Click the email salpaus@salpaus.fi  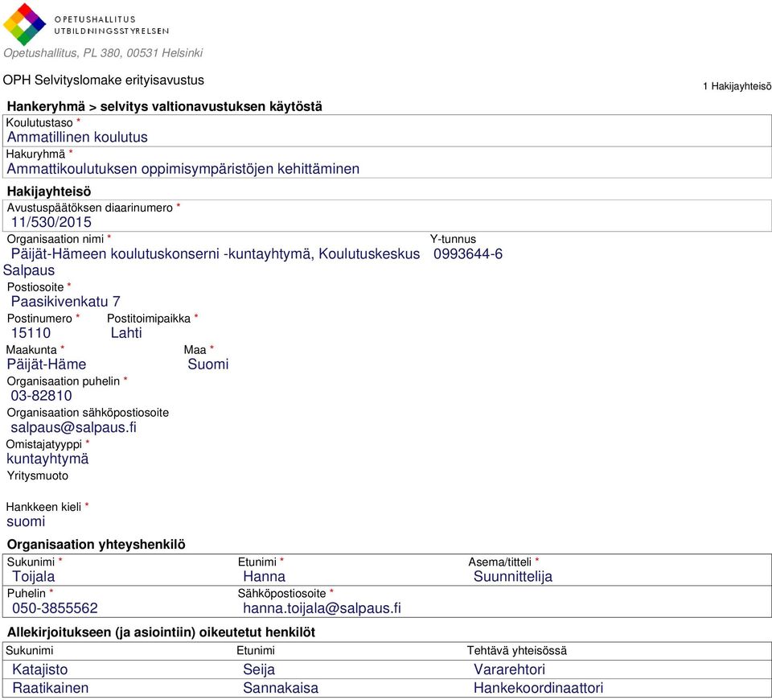coord(73,427)
